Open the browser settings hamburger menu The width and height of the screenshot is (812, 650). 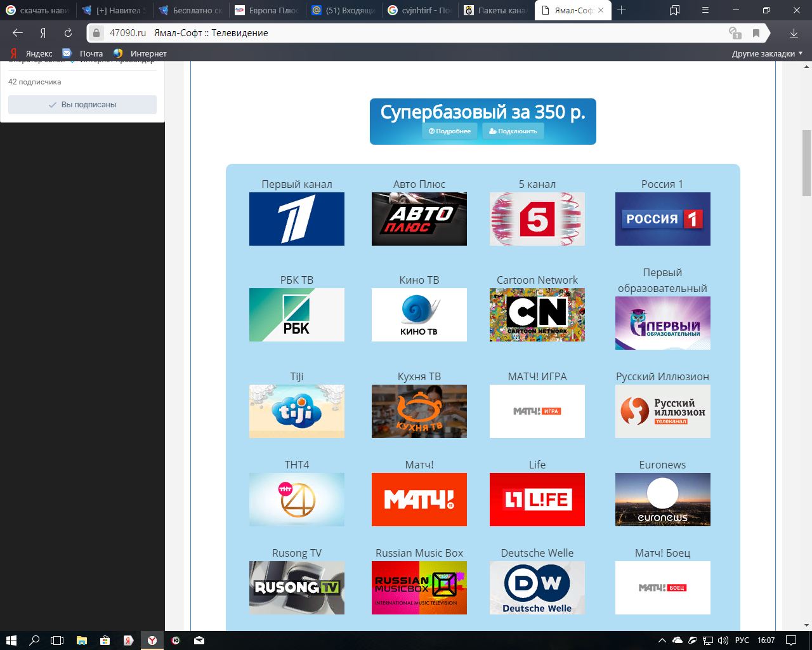(x=705, y=10)
